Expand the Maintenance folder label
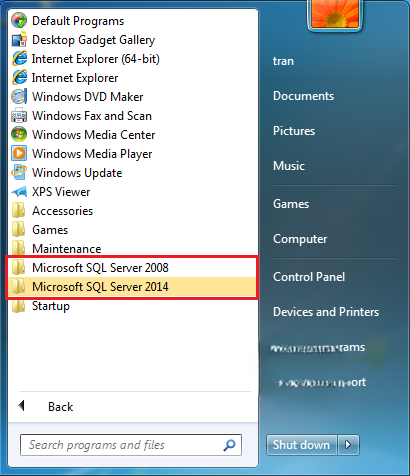This screenshot has width=410, height=476. [x=67, y=249]
